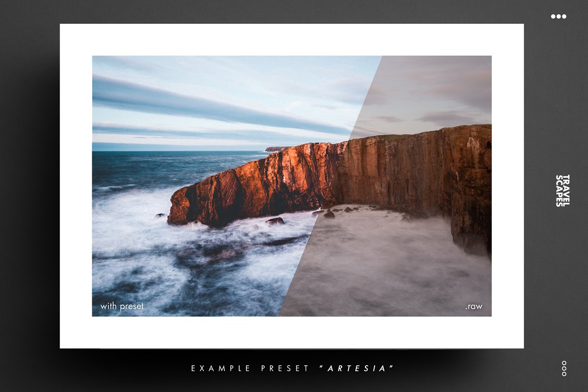Click the word "ARTESIA" in the caption
Screen dimensions: 588x392
(357, 368)
